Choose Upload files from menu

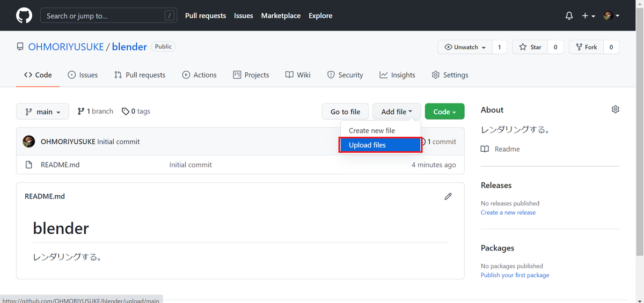click(380, 145)
